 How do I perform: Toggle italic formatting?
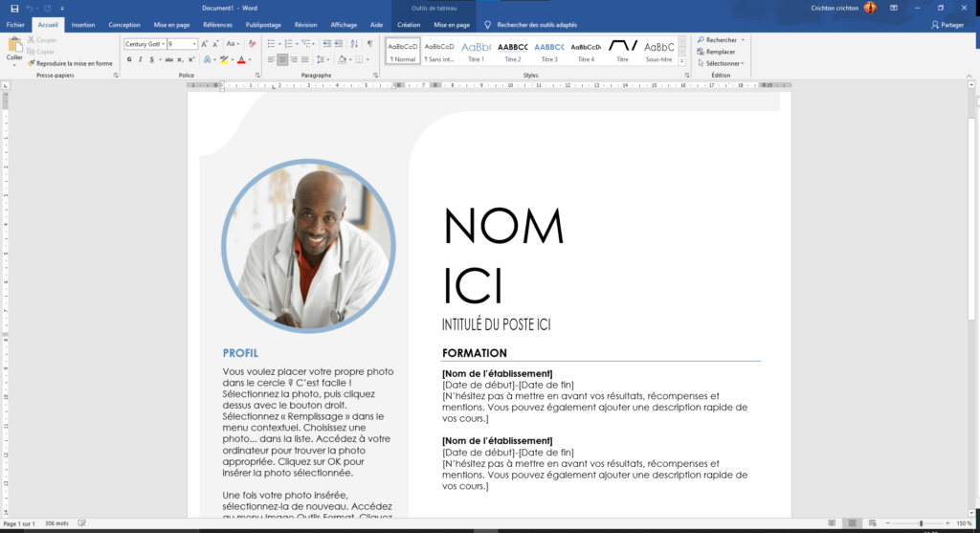point(140,59)
